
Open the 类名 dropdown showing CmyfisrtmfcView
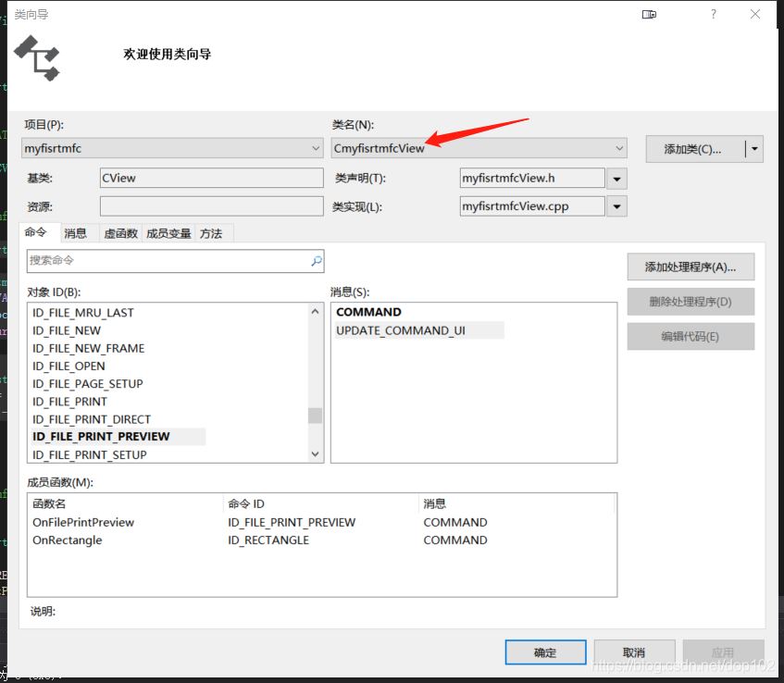tap(479, 148)
